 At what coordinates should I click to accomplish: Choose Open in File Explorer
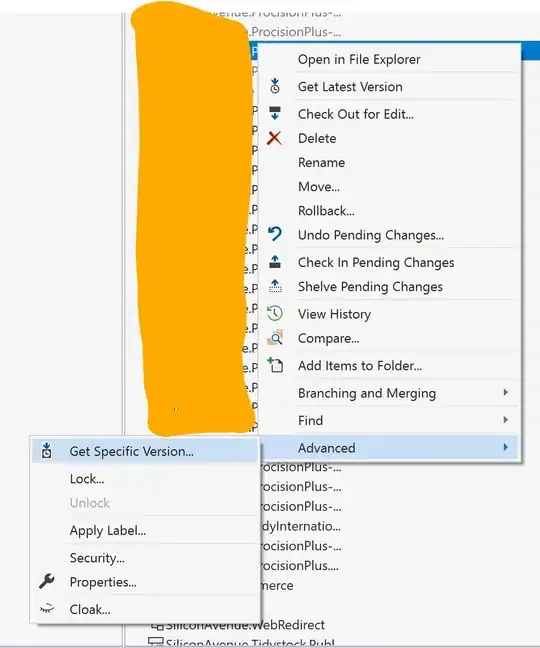(359, 59)
